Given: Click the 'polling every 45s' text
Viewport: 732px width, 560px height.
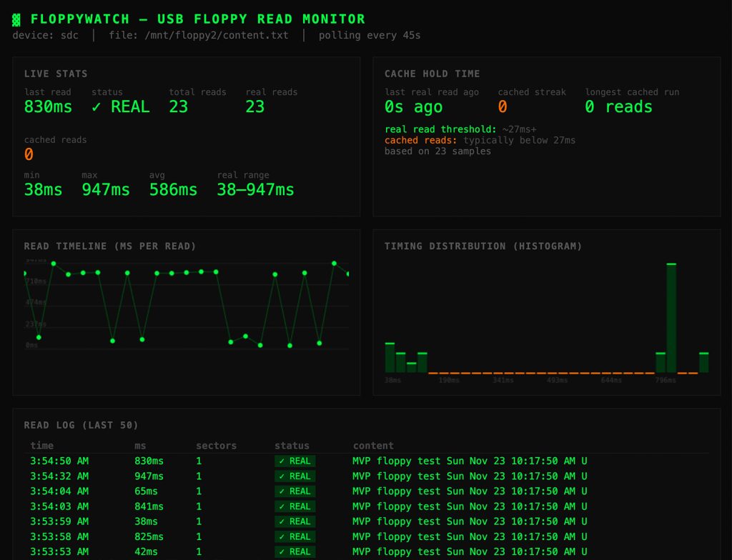Looking at the screenshot, I should 369,35.
